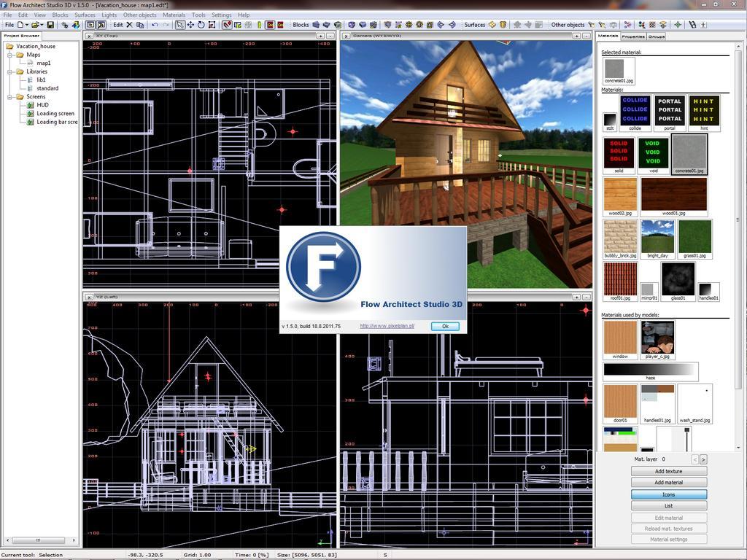The height and width of the screenshot is (560, 747).
Task: Click the Delete (X) icon beside Edit
Action: click(129, 25)
